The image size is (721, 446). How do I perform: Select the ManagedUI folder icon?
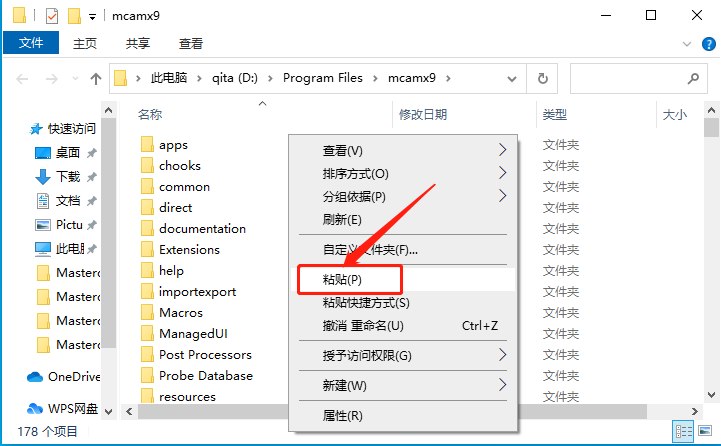click(x=147, y=333)
